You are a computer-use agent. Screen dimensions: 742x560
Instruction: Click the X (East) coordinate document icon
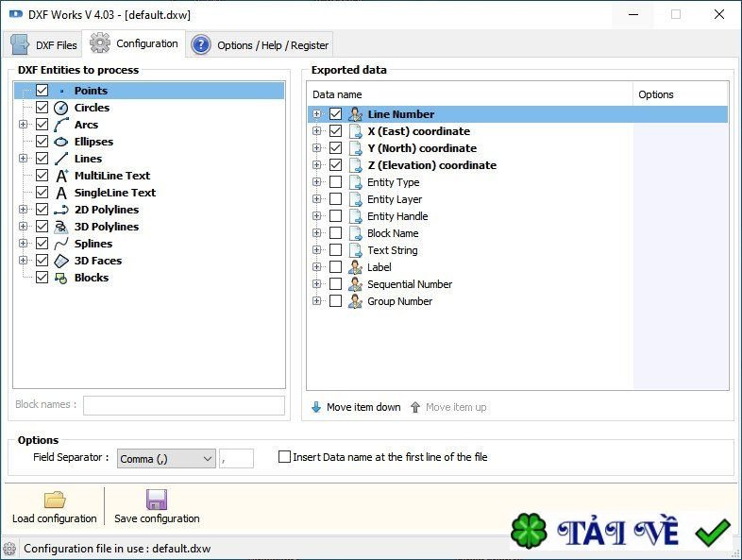click(x=355, y=131)
